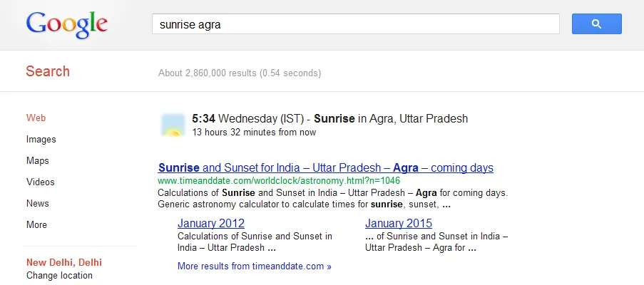Open the January 2015 sublink
Image resolution: width=644 pixels, height=285 pixels.
(x=398, y=223)
